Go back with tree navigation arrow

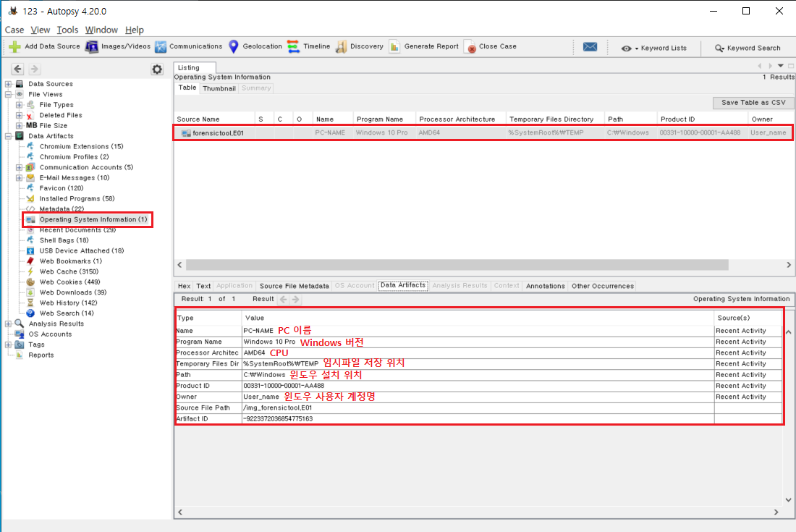pyautogui.click(x=18, y=69)
